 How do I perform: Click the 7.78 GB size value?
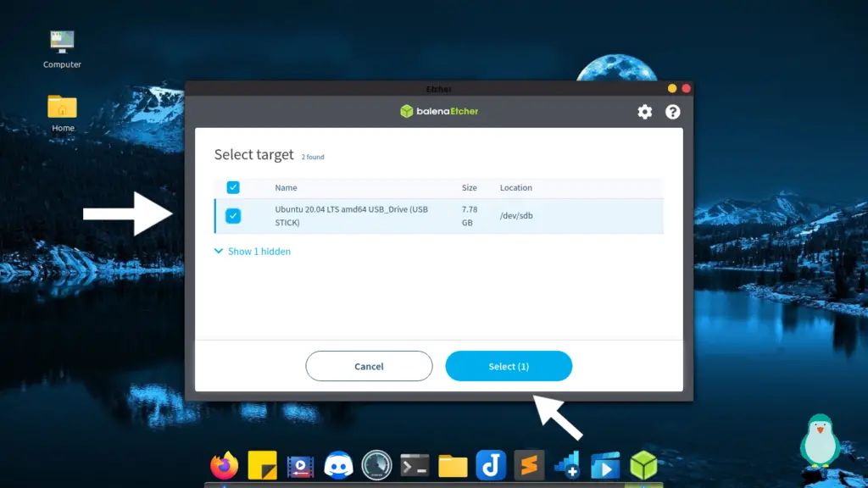click(470, 216)
